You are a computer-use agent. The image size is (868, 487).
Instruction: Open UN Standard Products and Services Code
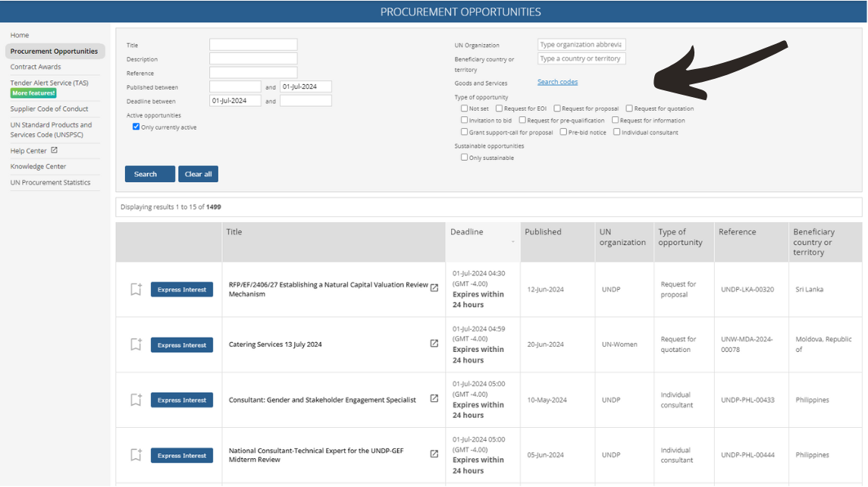tap(51, 130)
